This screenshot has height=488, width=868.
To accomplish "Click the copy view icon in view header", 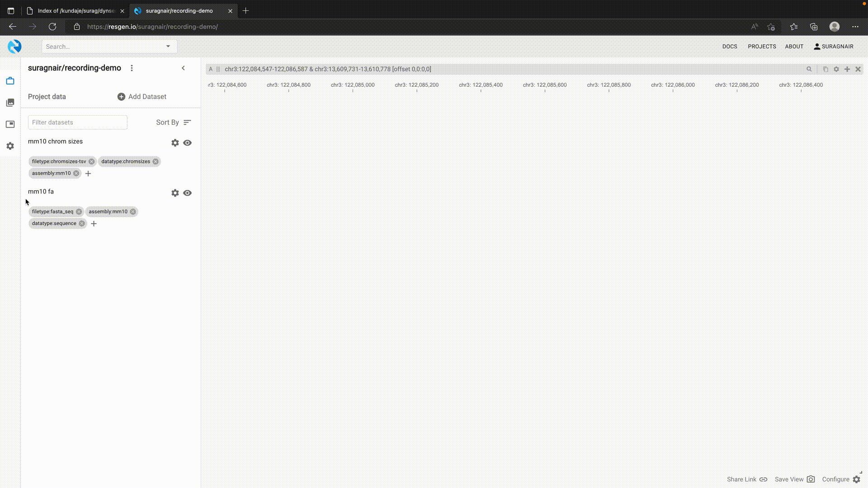I will click(x=826, y=69).
